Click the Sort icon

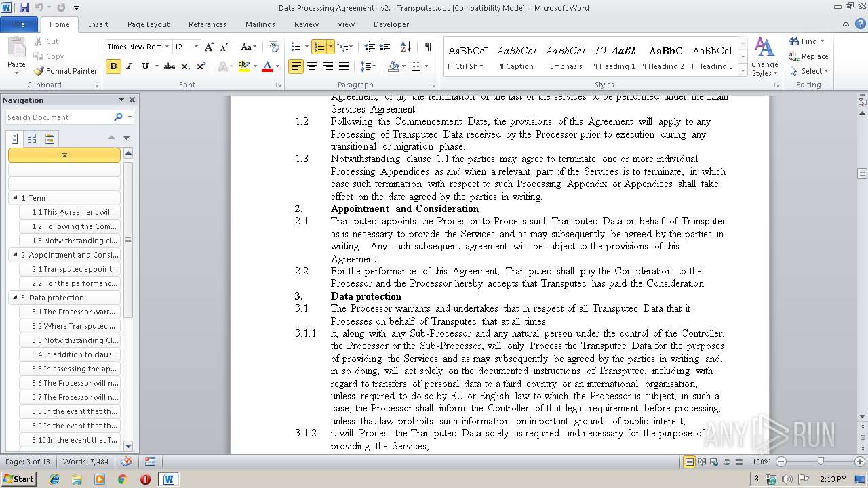(x=406, y=47)
